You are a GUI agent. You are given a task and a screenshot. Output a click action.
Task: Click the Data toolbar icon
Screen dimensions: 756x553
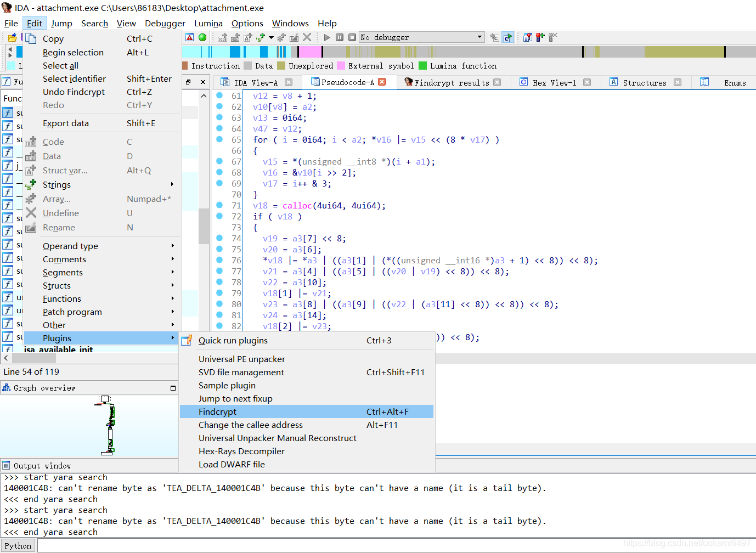coord(235,37)
